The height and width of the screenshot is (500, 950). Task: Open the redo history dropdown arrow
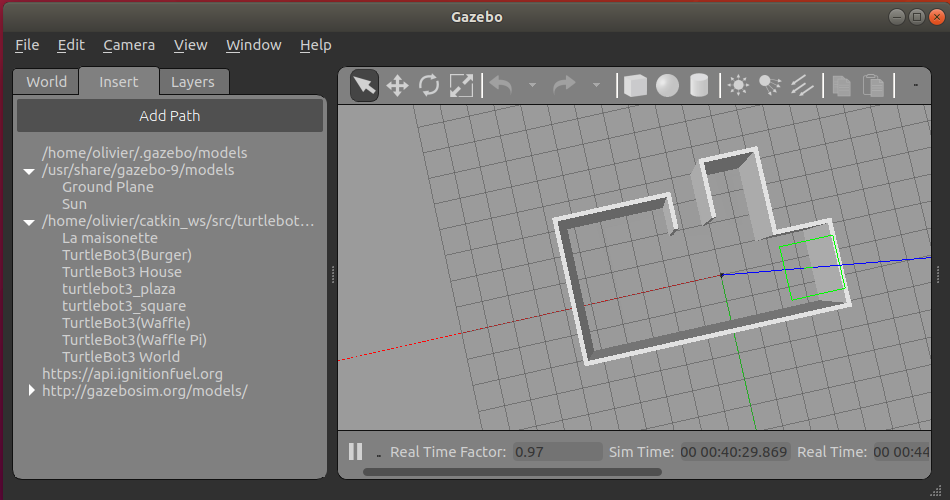click(x=596, y=85)
